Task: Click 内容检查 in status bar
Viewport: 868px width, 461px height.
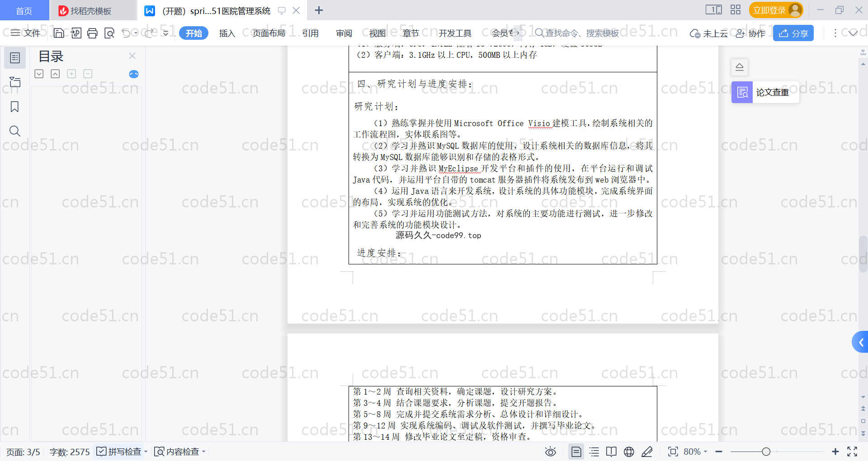Action: (x=177, y=452)
